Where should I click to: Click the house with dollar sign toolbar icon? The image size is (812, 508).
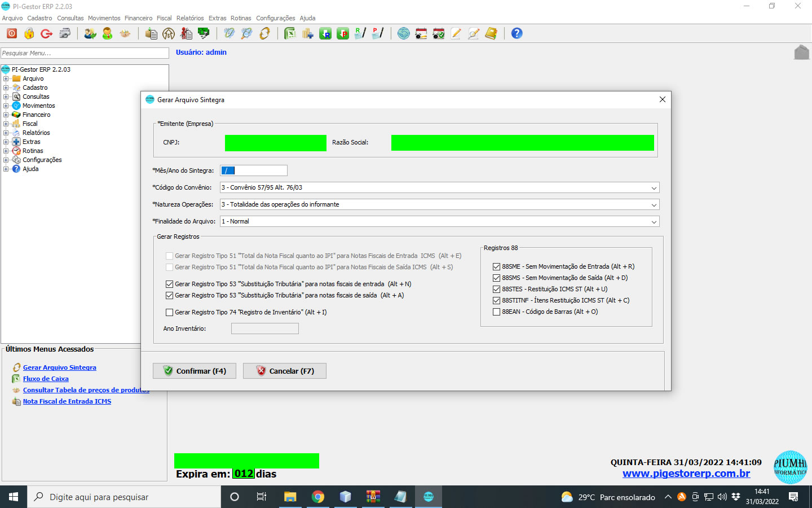169,33
